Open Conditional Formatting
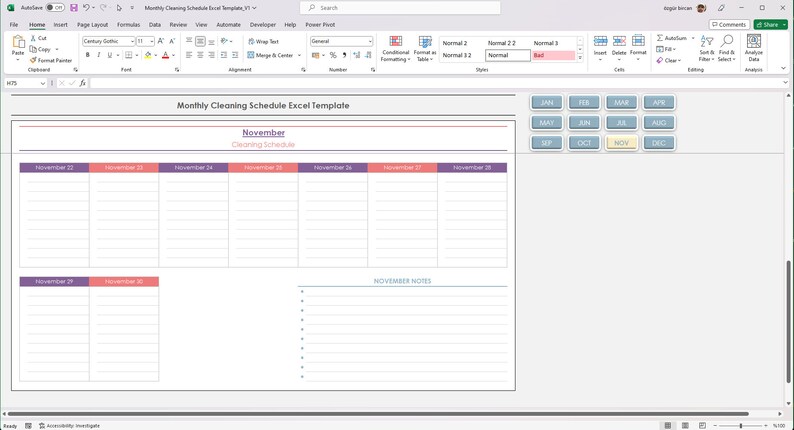This screenshot has height=430, width=794. pos(395,49)
